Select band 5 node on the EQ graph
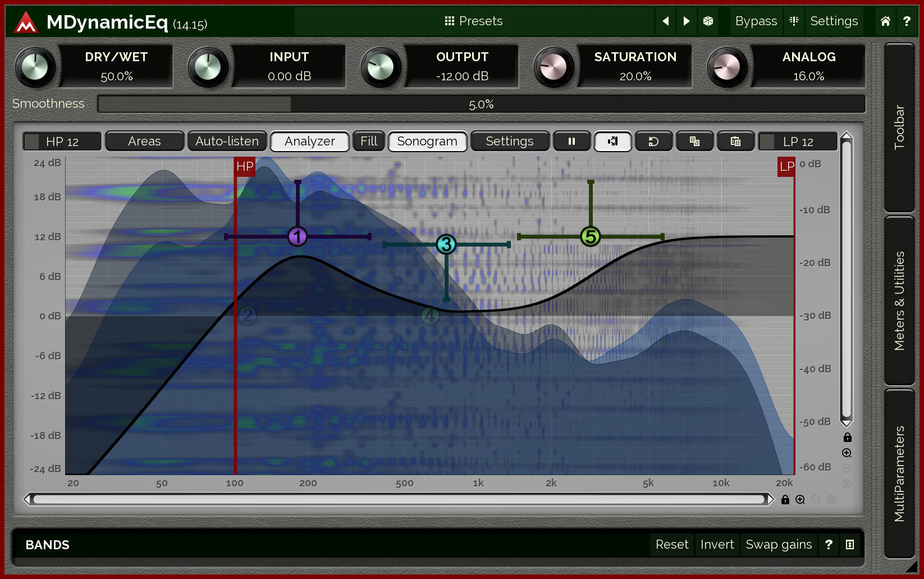Screen dimensions: 924x579 [x=591, y=237]
